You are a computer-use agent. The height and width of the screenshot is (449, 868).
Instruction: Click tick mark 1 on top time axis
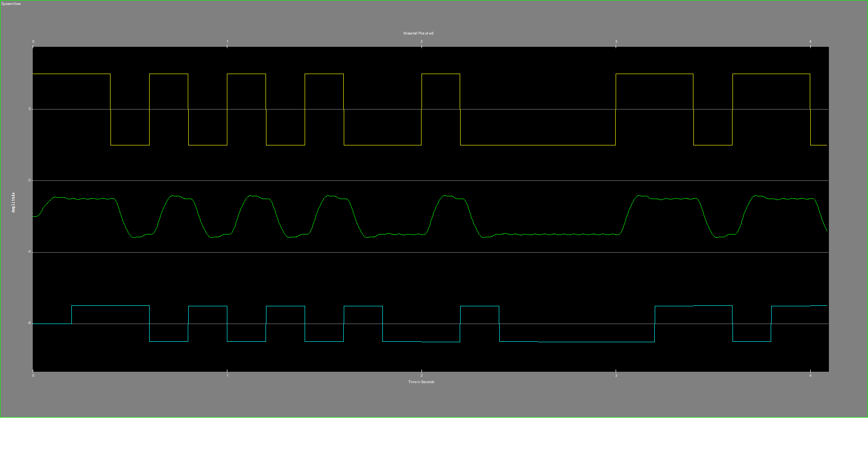coord(227,42)
